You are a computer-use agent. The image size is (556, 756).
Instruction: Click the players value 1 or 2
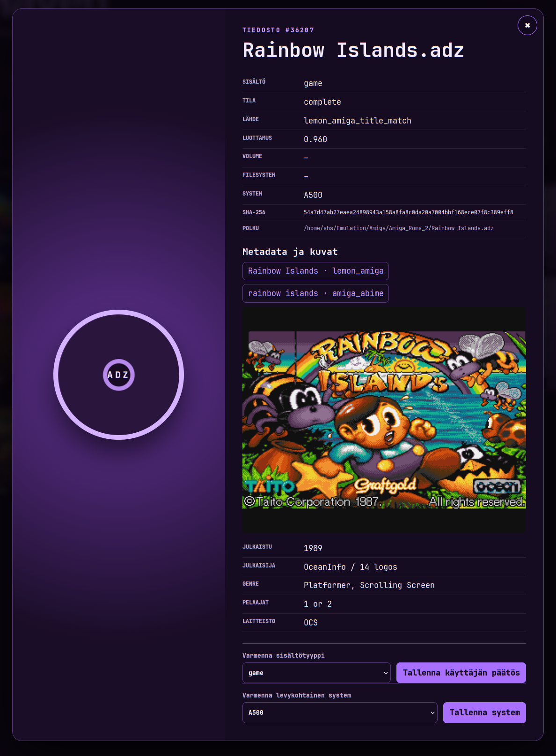click(x=318, y=604)
